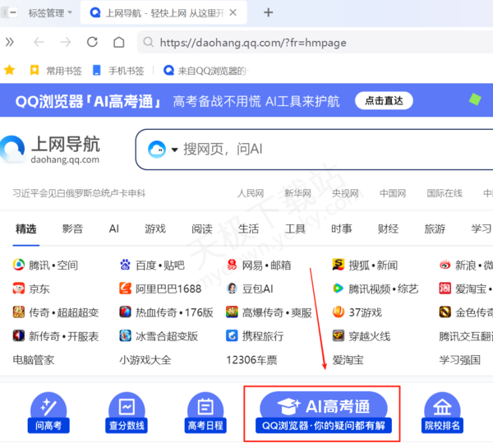The image size is (493, 448).
Task: Click the 问高考 shortcut icon
Action: point(48,413)
